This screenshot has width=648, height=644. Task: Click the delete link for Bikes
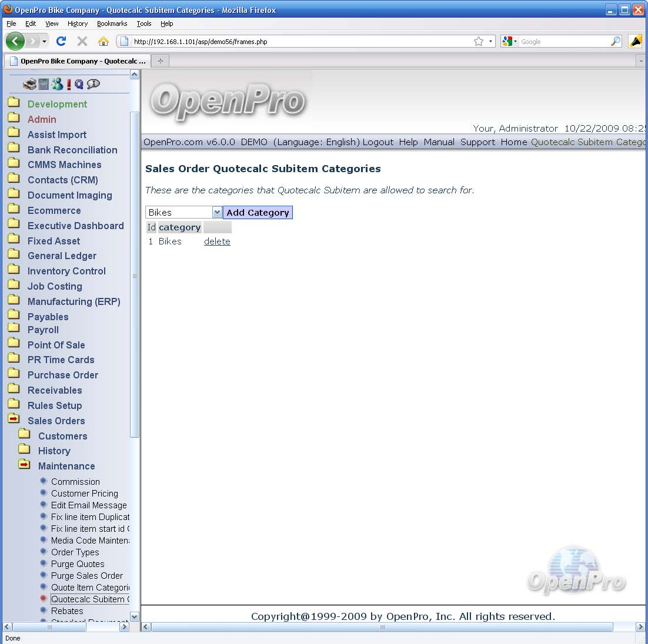(x=217, y=241)
